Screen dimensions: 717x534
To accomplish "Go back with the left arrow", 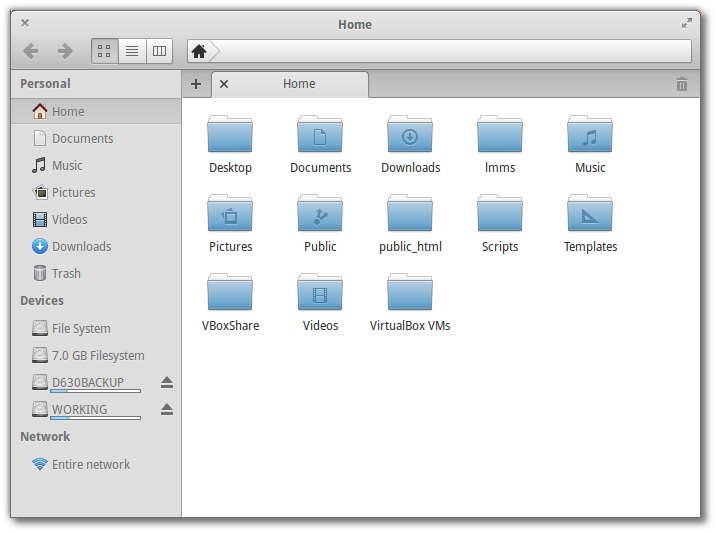I will (x=31, y=51).
